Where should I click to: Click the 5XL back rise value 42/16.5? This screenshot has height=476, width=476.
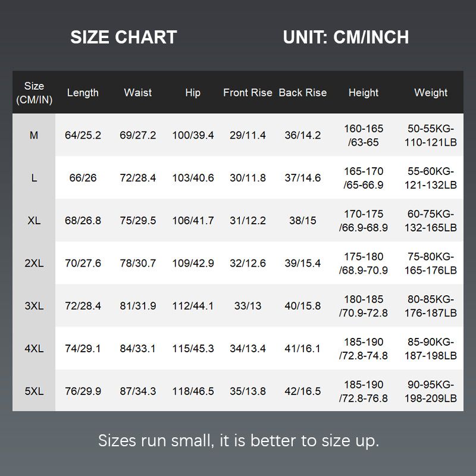(x=302, y=392)
